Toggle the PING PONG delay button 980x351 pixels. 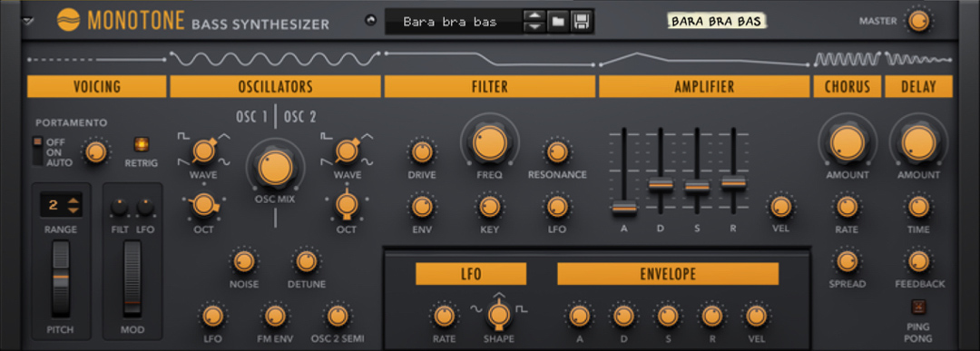coord(918,307)
